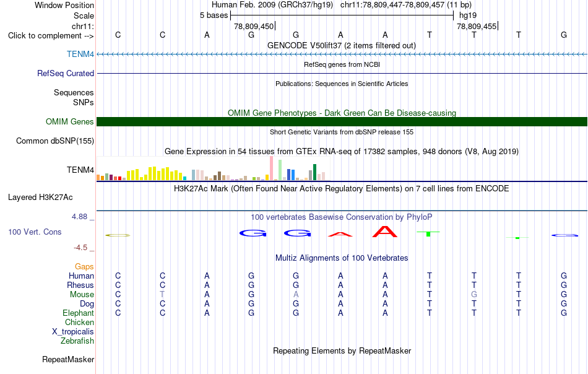The height and width of the screenshot is (374, 588).
Task: Click the small blue G conservation glyph
Action: click(564, 235)
